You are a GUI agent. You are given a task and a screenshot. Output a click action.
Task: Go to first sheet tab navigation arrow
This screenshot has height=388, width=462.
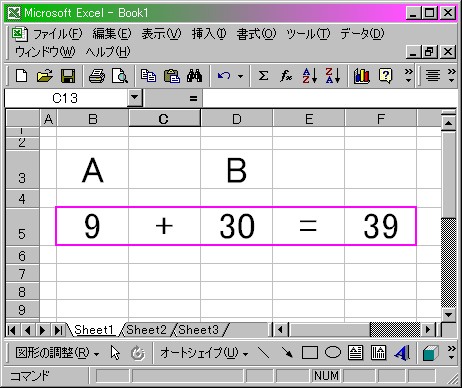[12, 330]
